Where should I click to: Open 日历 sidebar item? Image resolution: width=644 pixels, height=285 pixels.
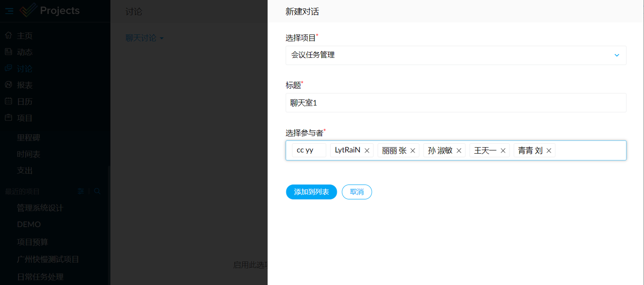[24, 102]
